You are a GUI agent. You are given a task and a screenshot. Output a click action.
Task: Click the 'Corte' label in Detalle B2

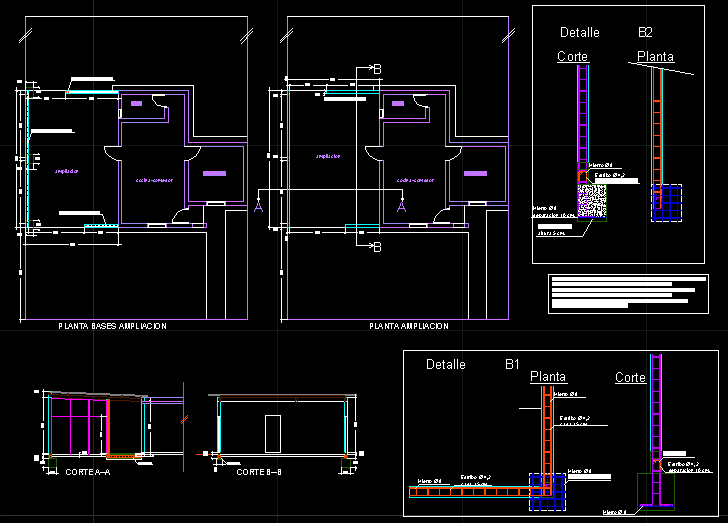click(572, 57)
